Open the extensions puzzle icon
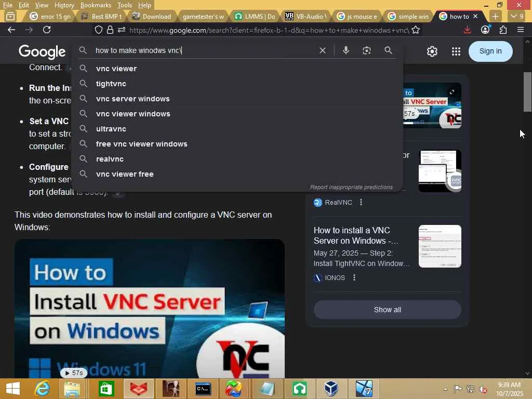532x399 pixels. [503, 30]
